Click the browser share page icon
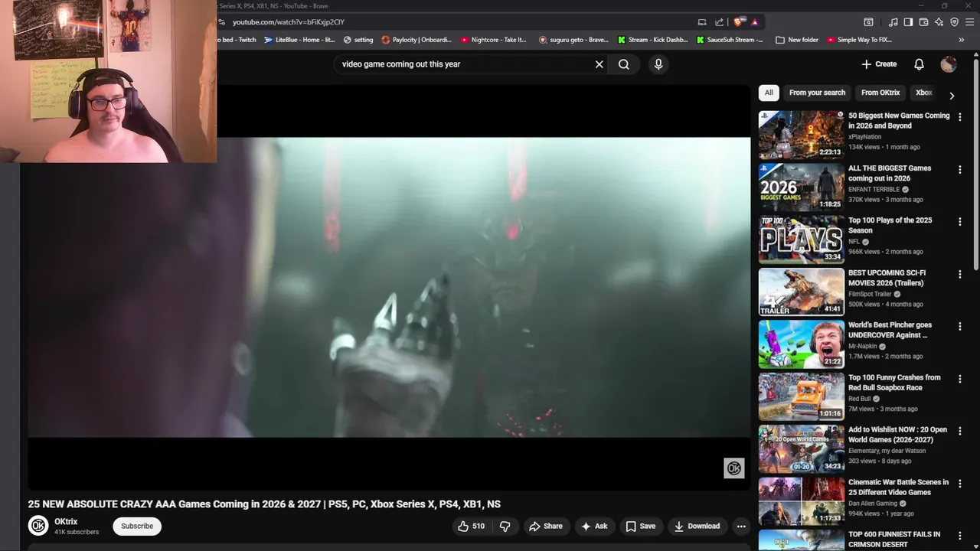The image size is (980, 551). pos(719,22)
